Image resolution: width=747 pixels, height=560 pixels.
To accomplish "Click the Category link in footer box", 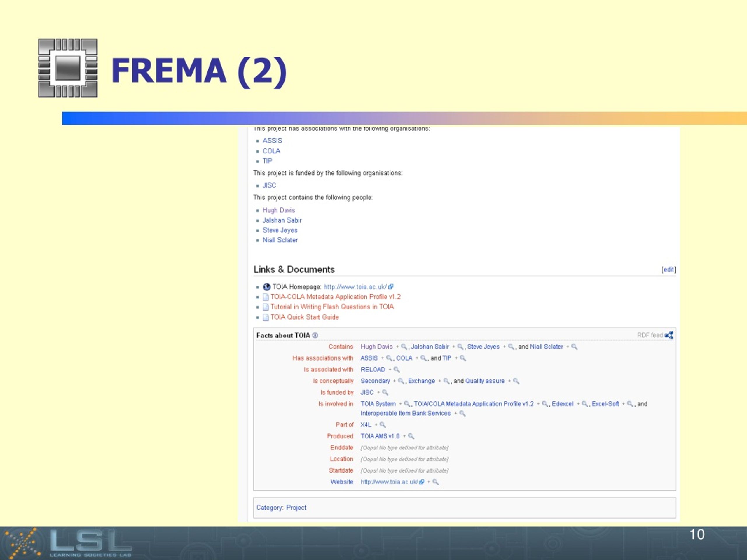I will pos(270,508).
